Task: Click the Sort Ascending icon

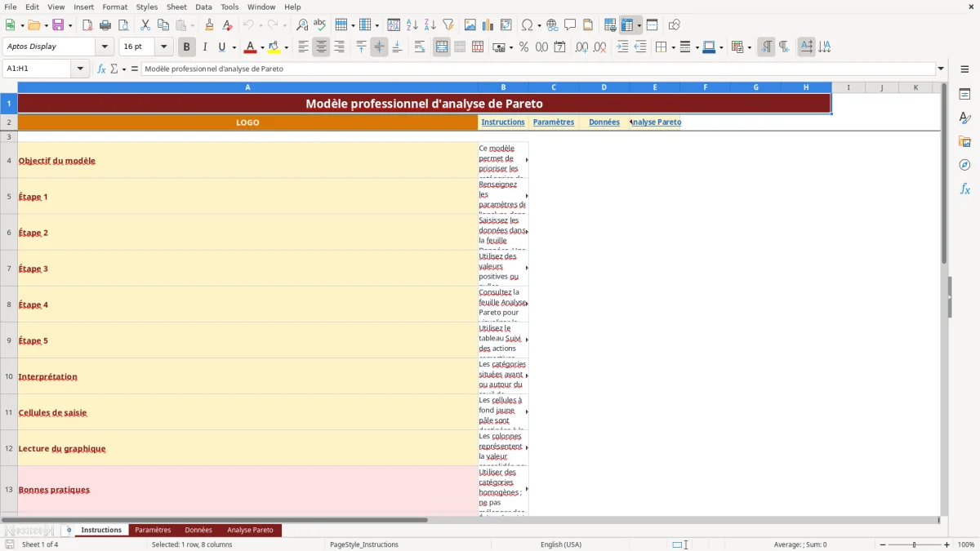Action: click(x=412, y=25)
